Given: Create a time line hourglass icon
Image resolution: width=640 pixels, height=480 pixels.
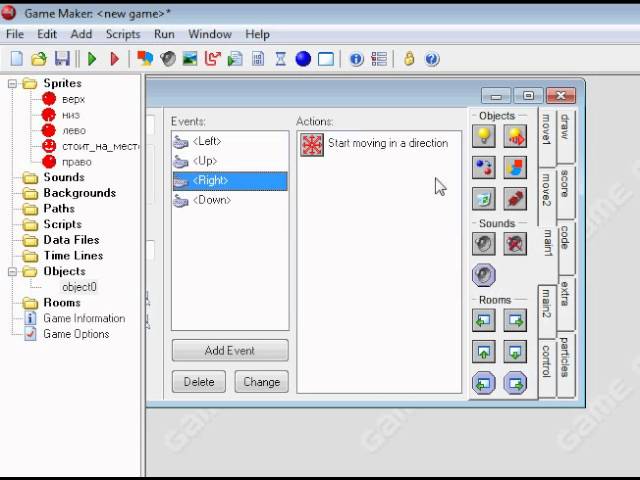Looking at the screenshot, I should (x=280, y=59).
